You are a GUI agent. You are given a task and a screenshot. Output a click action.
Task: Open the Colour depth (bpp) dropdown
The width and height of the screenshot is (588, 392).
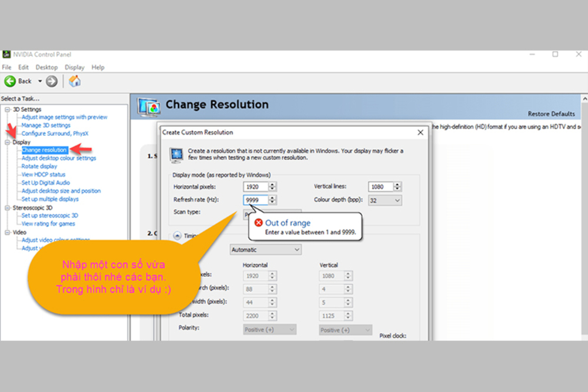coord(385,200)
